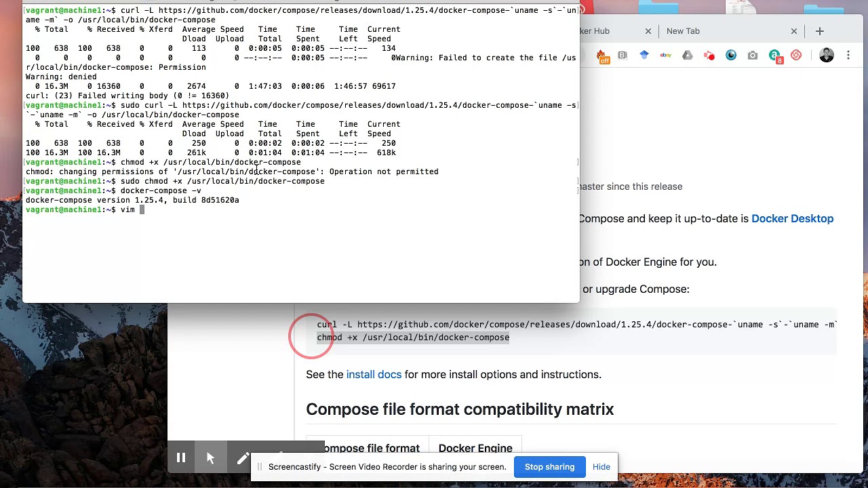Open the Screencastify extension icon in toolbar
This screenshot has height=488, width=868.
pyautogui.click(x=709, y=56)
